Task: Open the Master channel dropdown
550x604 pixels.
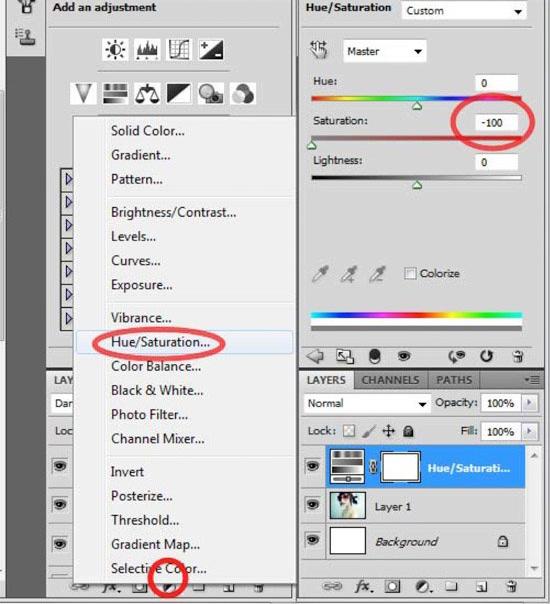Action: (x=384, y=51)
